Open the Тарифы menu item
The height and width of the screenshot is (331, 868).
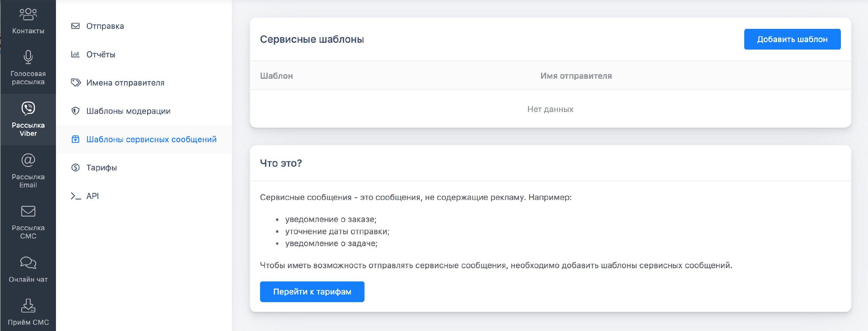pyautogui.click(x=101, y=168)
